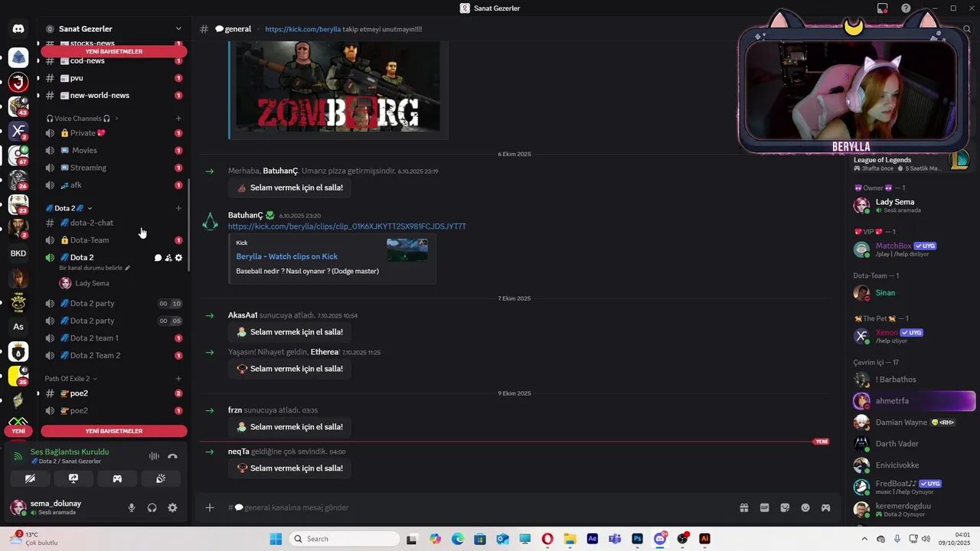Select the pvu channel
980x551 pixels.
point(114,78)
